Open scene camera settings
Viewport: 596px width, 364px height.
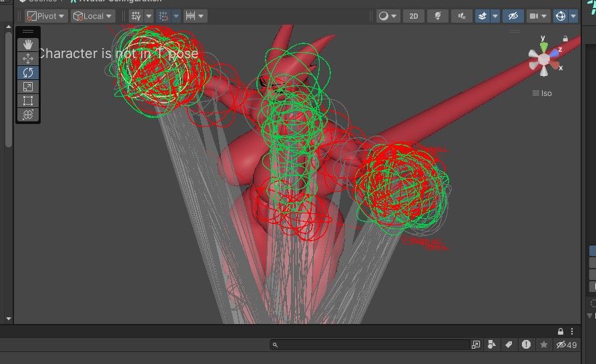(534, 16)
